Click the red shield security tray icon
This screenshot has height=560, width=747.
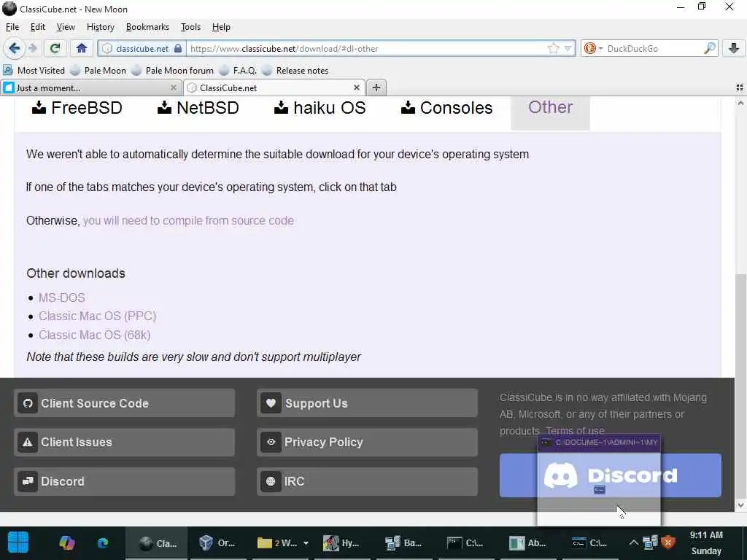pyautogui.click(x=669, y=542)
